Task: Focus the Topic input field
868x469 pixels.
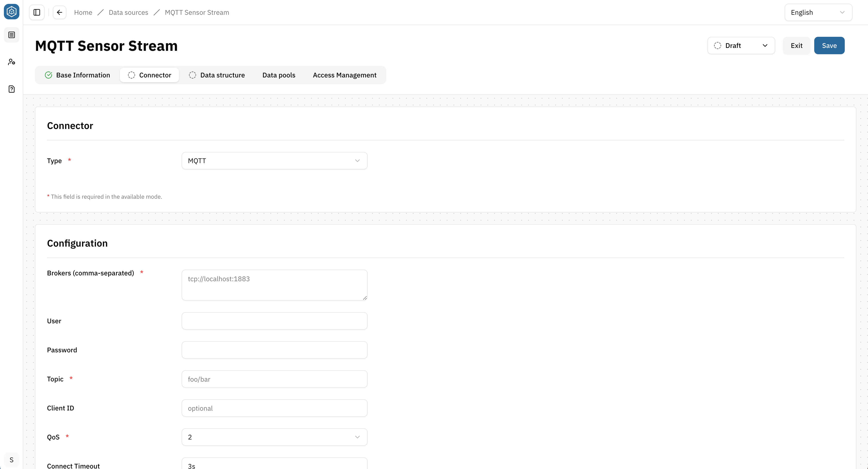Action: pyautogui.click(x=274, y=379)
